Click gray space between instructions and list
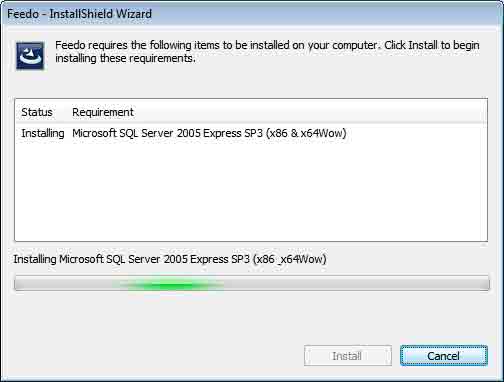The height and width of the screenshot is (382, 504). 251,83
